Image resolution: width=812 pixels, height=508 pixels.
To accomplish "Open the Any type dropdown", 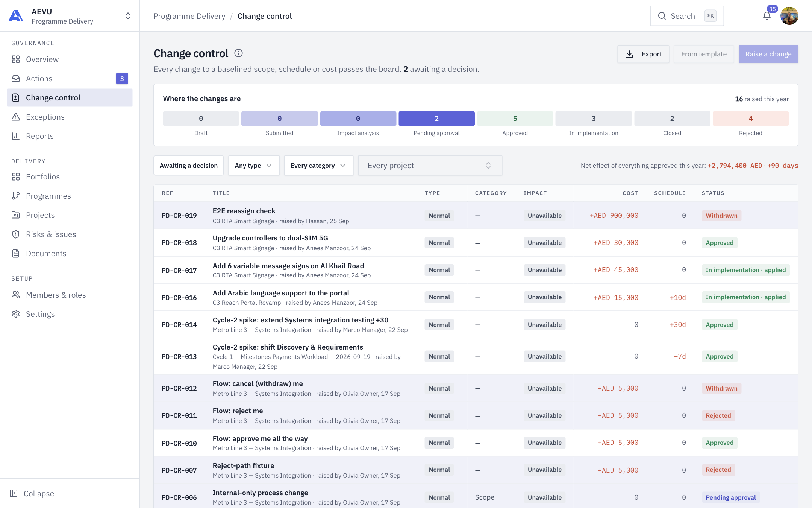I will (x=254, y=166).
